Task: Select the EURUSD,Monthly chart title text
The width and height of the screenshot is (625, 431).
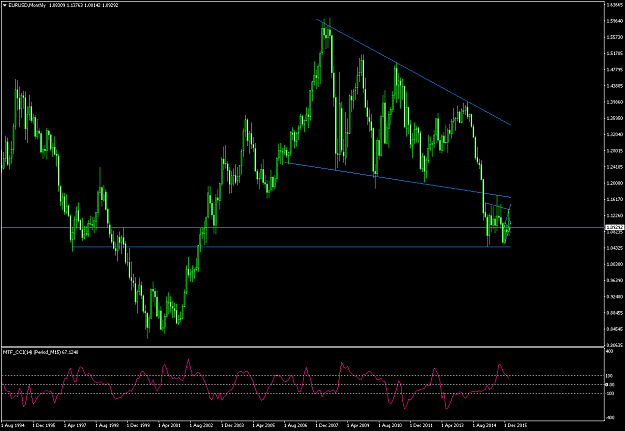Action: (x=26, y=5)
